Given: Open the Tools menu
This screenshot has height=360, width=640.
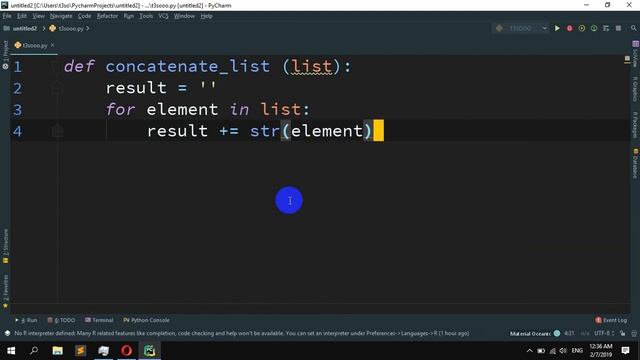Looking at the screenshot, I should (x=146, y=16).
